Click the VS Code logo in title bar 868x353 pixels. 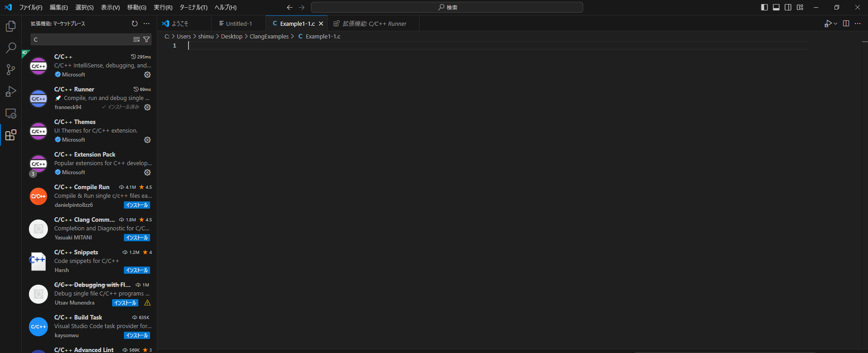coord(8,7)
